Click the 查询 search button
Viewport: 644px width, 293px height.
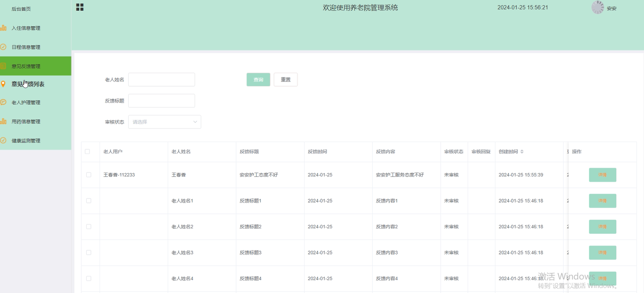click(259, 79)
